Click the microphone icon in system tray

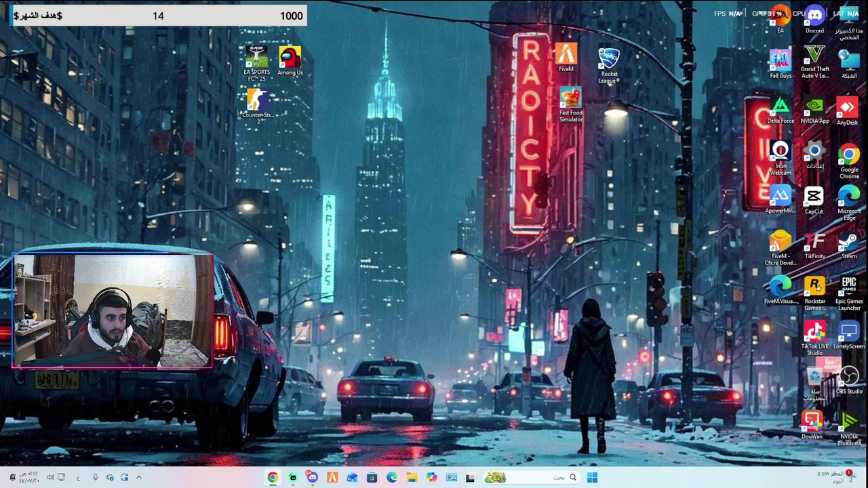tap(95, 478)
